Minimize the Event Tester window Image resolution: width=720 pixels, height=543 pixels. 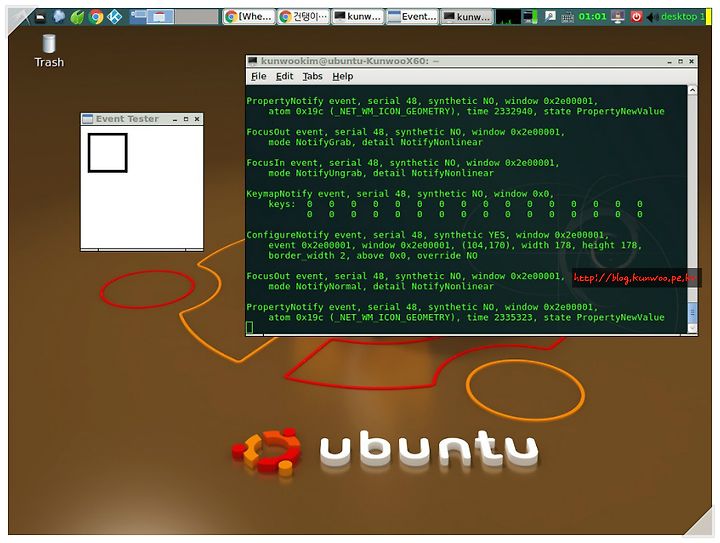point(175,119)
